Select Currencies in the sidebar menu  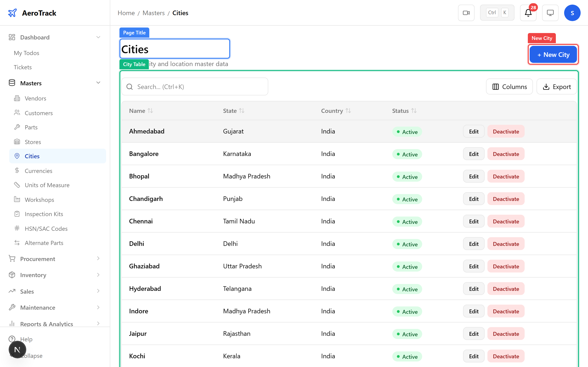pyautogui.click(x=38, y=171)
